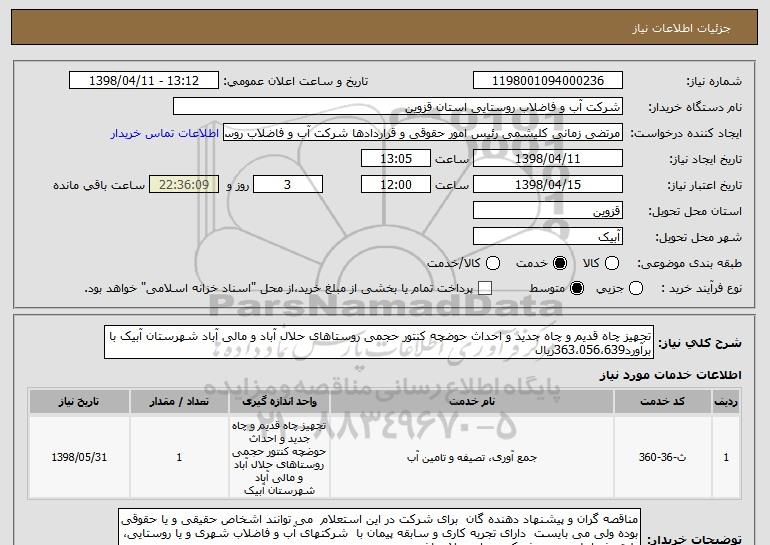Screen dimensions: 770x545
Task: Click the validity time field 12:00
Action: pos(396,185)
